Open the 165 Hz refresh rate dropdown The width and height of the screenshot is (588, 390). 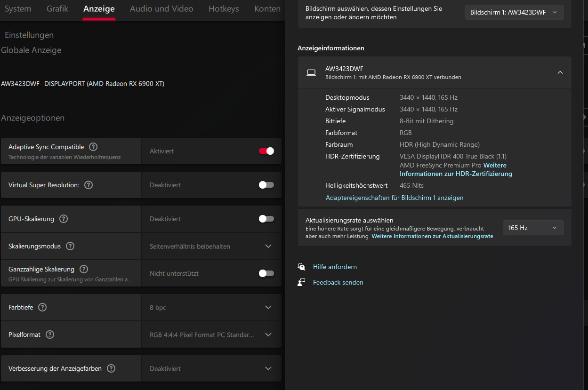point(533,228)
